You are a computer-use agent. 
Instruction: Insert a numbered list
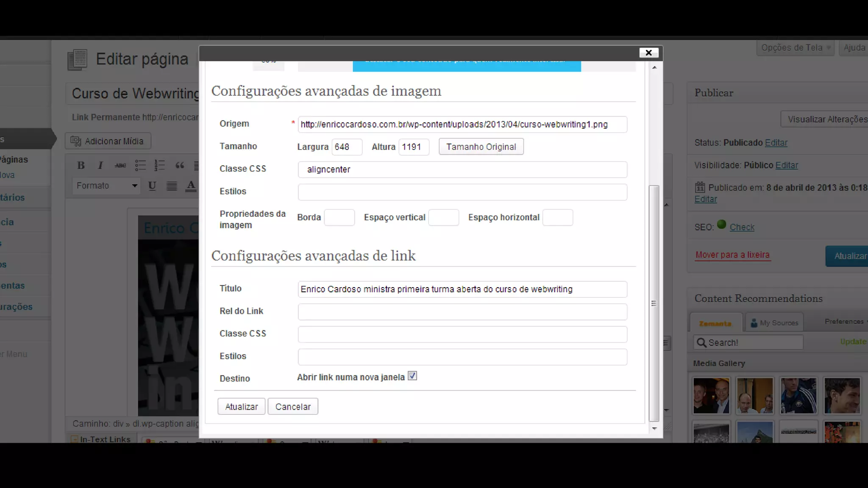pos(159,165)
